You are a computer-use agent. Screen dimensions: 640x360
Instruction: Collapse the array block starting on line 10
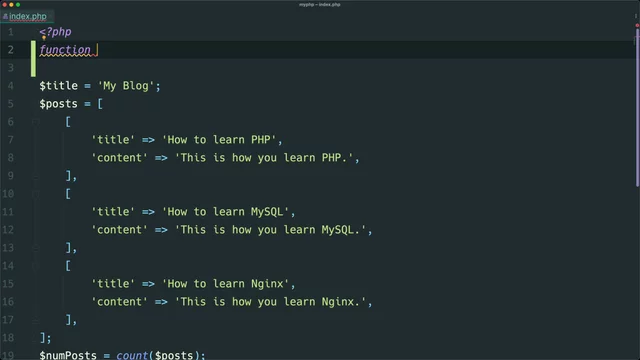coord(36,194)
